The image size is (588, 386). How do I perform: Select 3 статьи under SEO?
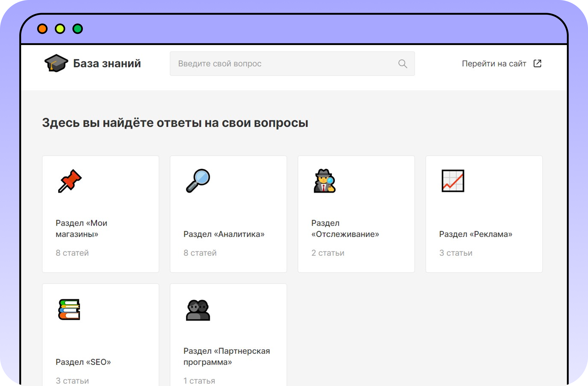tap(72, 381)
